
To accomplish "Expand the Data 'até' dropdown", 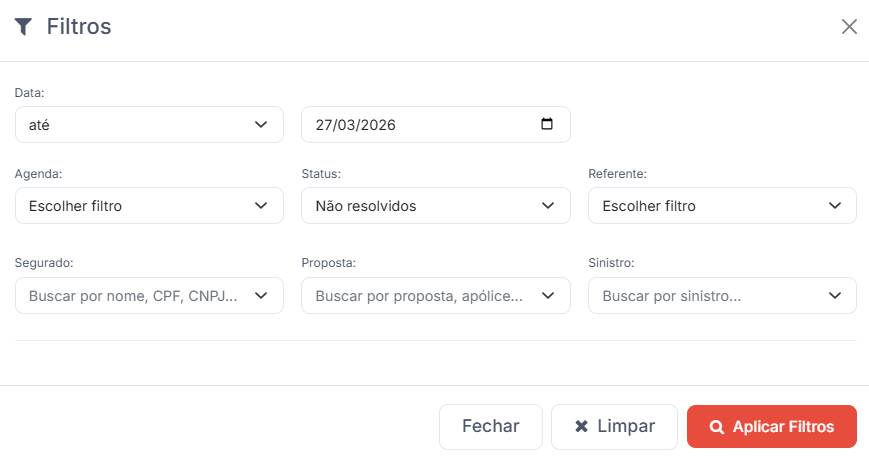I will (149, 125).
